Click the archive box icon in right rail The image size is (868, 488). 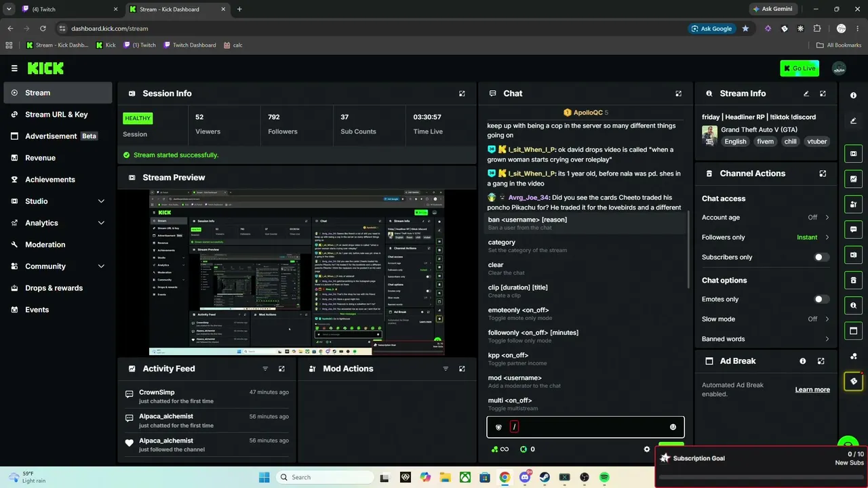click(854, 281)
